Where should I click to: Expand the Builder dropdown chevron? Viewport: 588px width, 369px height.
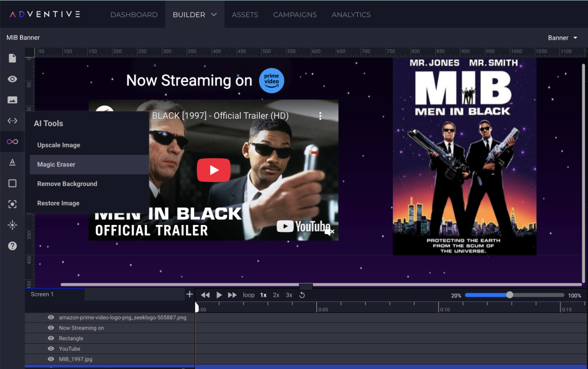214,14
